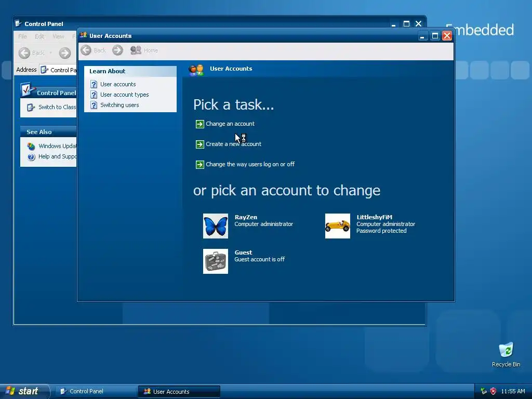532x399 pixels.
Task: Open the Create a new account task
Action: pos(233,144)
